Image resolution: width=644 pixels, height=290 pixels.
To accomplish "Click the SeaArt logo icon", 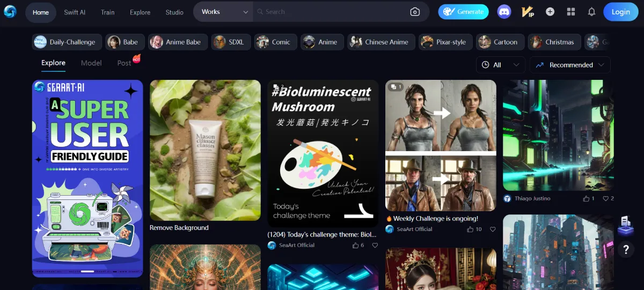I will 10,11.
